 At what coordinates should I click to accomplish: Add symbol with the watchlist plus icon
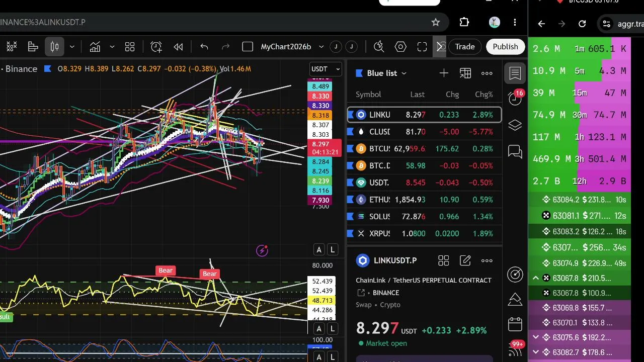444,73
